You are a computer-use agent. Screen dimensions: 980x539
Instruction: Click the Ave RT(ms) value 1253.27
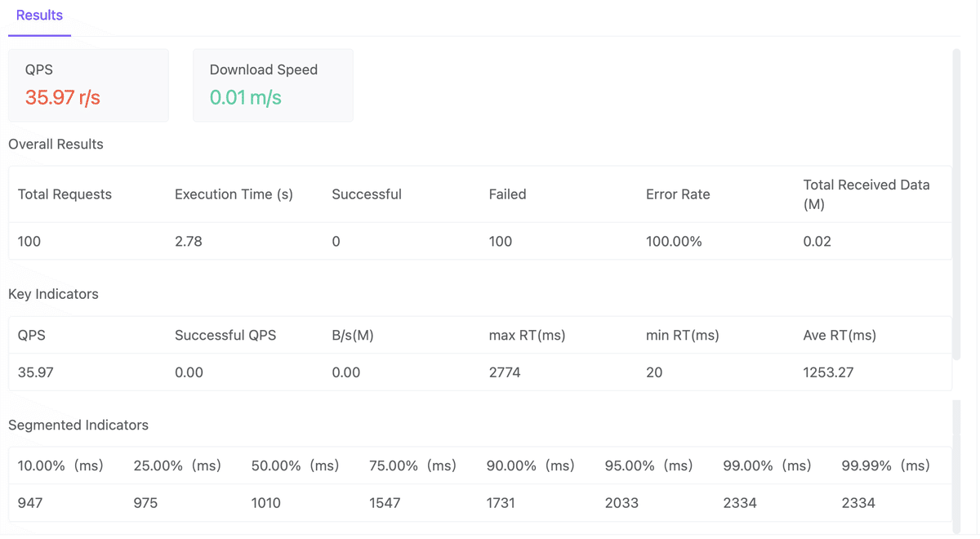[x=828, y=372]
